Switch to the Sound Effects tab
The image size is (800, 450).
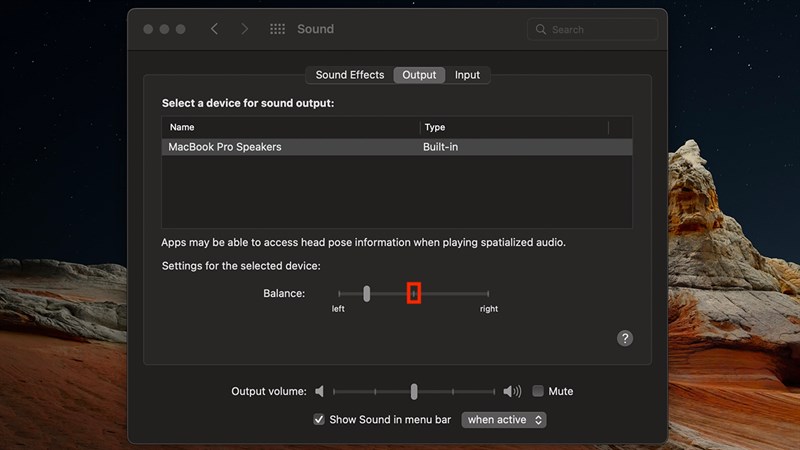[x=349, y=75]
